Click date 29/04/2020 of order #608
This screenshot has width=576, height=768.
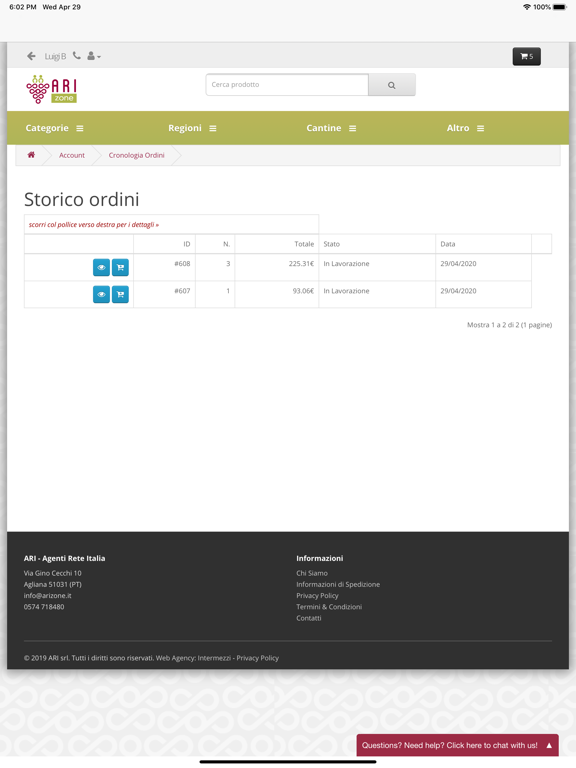pyautogui.click(x=458, y=264)
